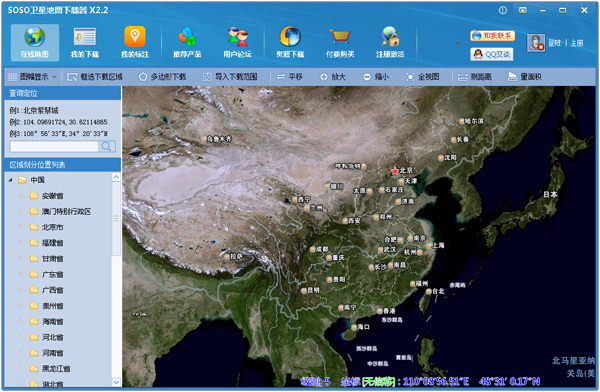The image size is (600, 392).
Task: Click the 上海 city marker on map
Action: (x=430, y=246)
